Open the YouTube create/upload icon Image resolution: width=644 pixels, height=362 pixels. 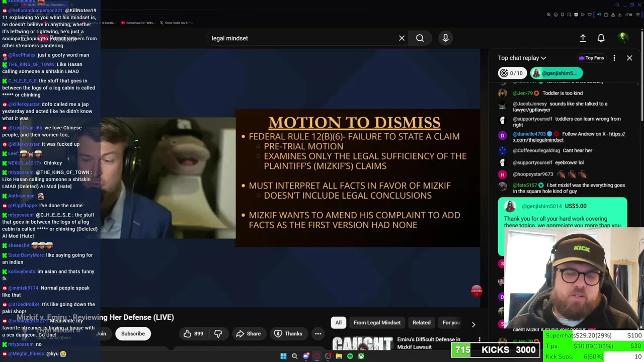583,38
